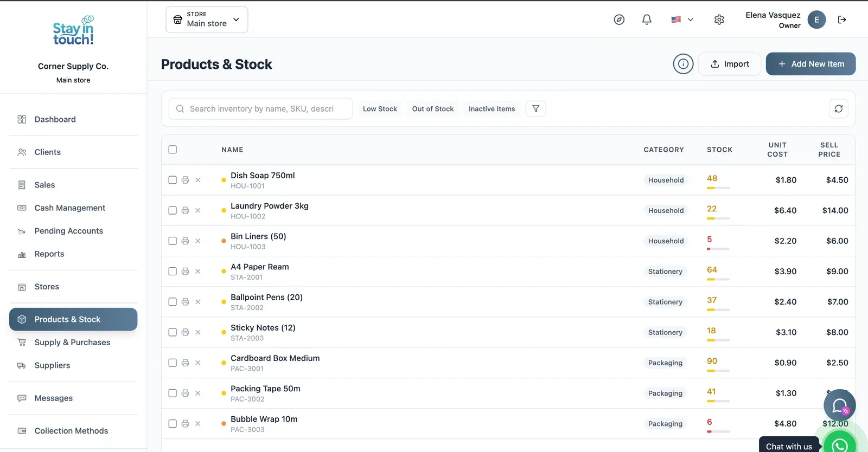Click the refresh inventory icon
The height and width of the screenshot is (452, 868).
(x=839, y=109)
